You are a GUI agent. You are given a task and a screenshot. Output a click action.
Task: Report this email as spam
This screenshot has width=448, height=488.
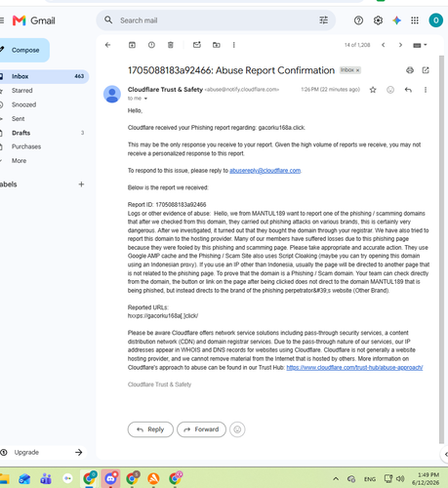[x=151, y=45]
